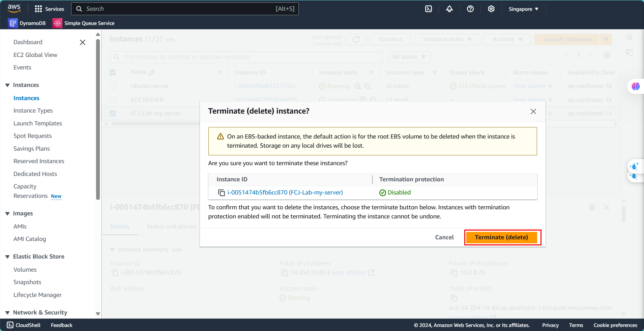Click the DynamoDB shortcut icon
The image size is (644, 331).
13,23
